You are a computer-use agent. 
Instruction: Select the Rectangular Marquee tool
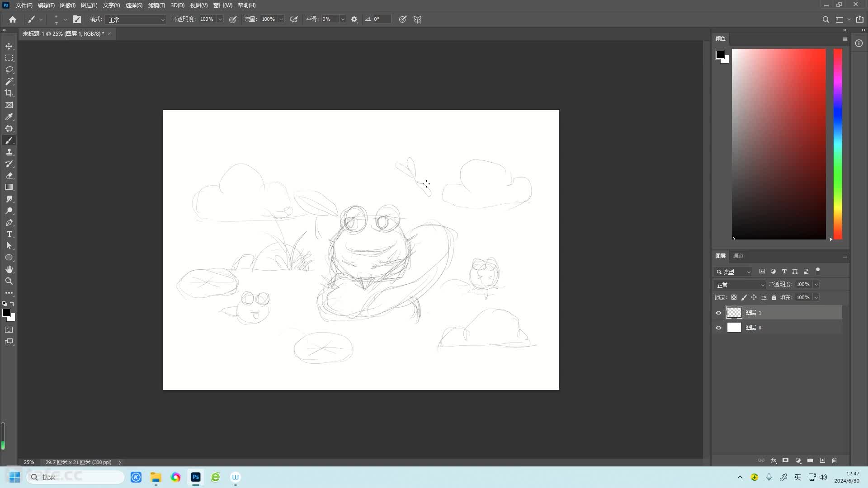point(9,58)
